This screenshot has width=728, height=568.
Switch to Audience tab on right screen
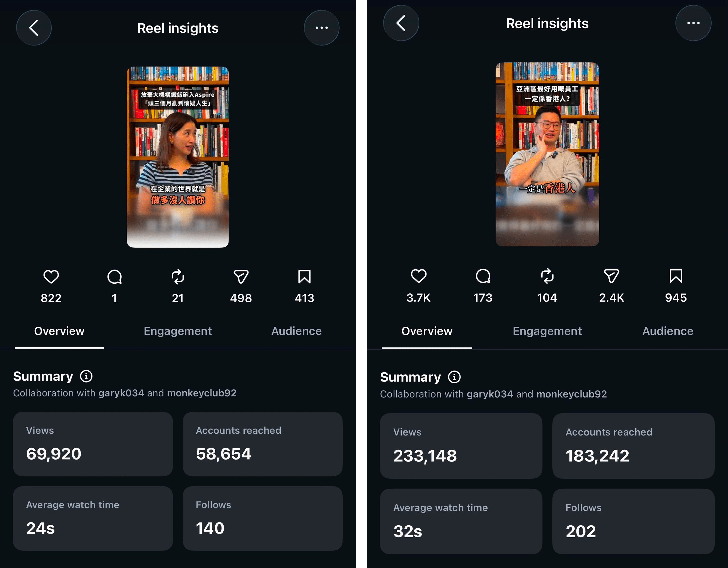[x=668, y=331]
